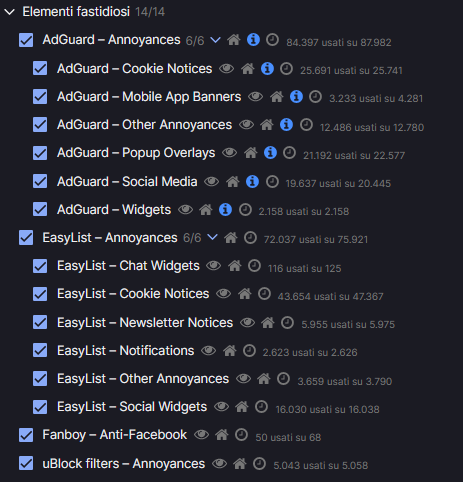Uncheck AdGuard – Annoyances checkbox

[x=26, y=40]
